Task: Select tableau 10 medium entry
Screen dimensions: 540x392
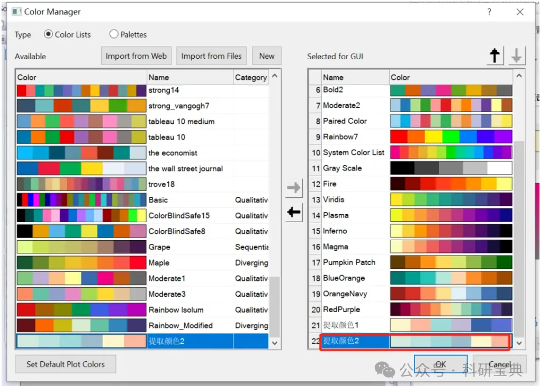Action: (181, 122)
